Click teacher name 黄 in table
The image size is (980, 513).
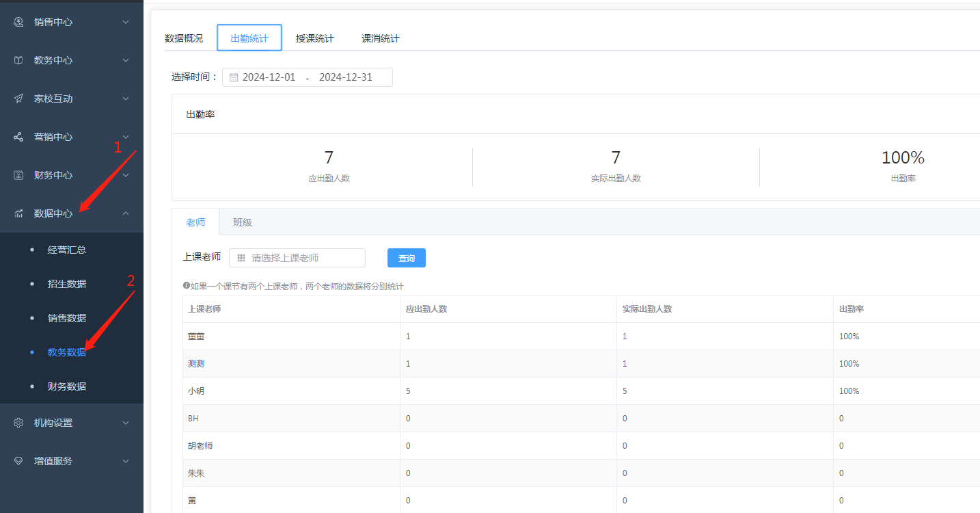[x=192, y=501]
